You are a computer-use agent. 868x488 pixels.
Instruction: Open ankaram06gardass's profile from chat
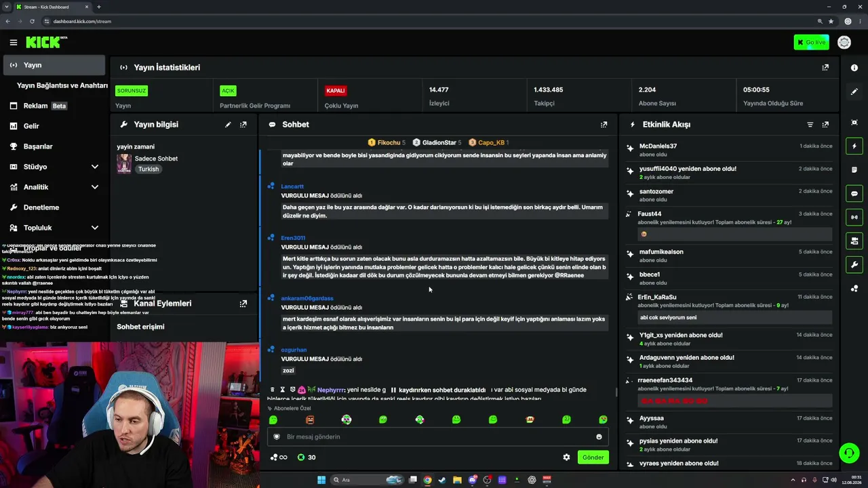(307, 298)
